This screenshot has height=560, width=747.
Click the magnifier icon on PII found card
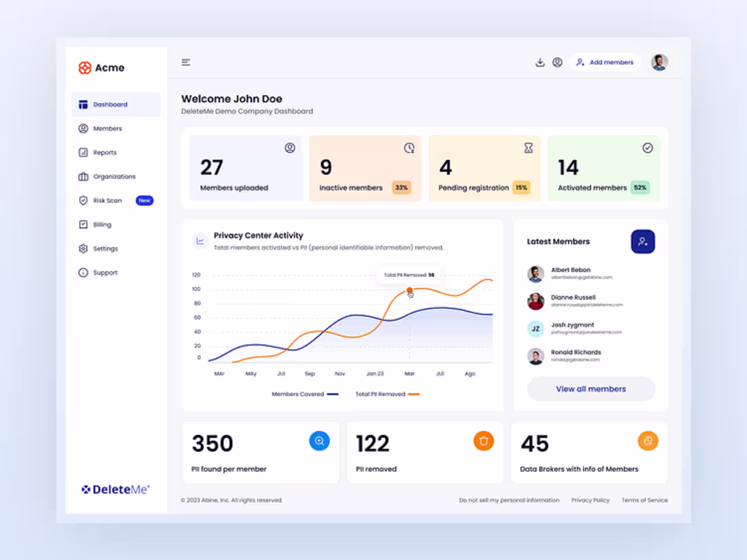click(319, 441)
